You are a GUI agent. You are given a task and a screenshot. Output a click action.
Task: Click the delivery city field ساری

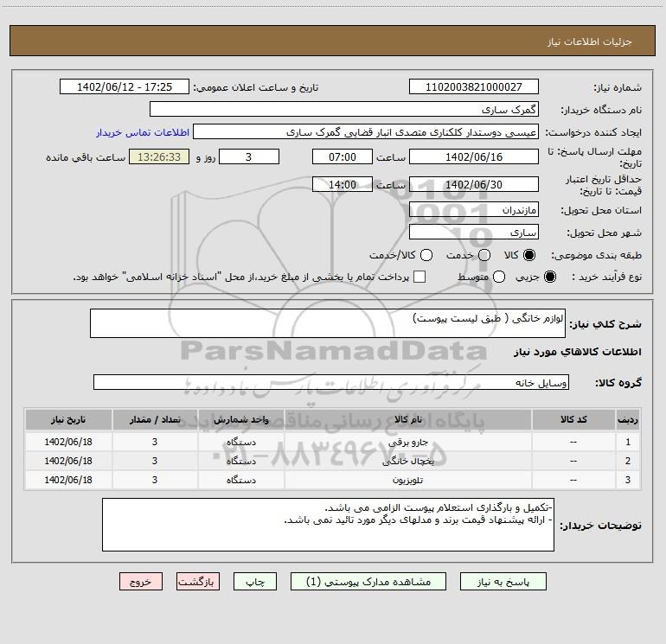pyautogui.click(x=474, y=232)
